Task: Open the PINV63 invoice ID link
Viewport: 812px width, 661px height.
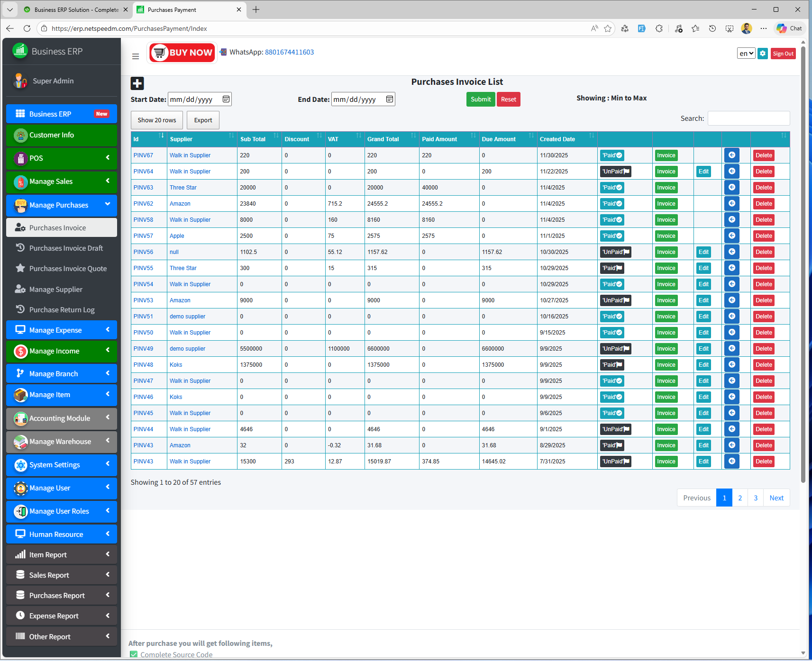Action: click(x=143, y=188)
